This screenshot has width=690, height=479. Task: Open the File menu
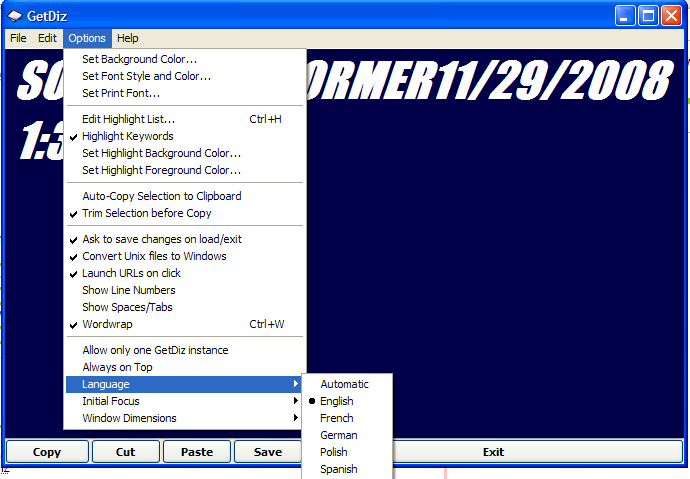18,38
